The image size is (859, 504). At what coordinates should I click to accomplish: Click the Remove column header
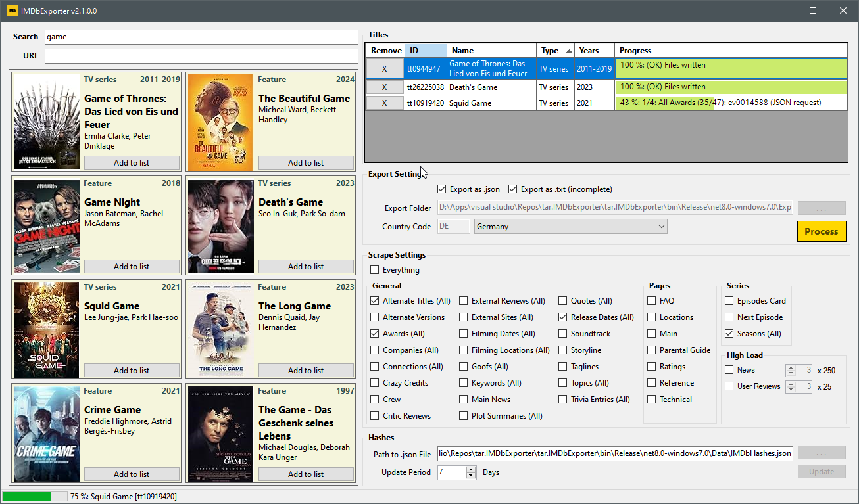tap(385, 51)
